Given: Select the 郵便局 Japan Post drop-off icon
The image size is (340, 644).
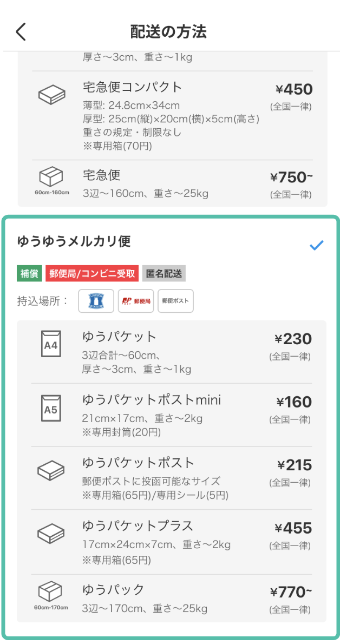Looking at the screenshot, I should (x=136, y=301).
